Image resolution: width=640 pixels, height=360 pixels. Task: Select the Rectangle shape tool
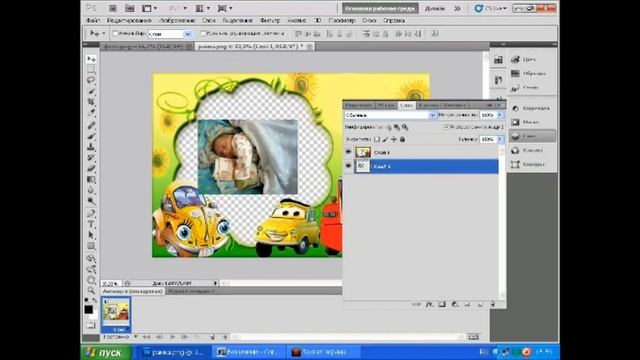coord(91,246)
